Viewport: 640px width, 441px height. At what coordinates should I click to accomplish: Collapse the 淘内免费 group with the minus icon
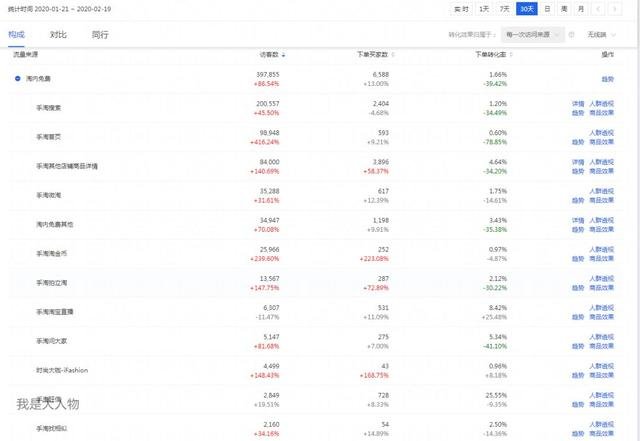pyautogui.click(x=18, y=78)
